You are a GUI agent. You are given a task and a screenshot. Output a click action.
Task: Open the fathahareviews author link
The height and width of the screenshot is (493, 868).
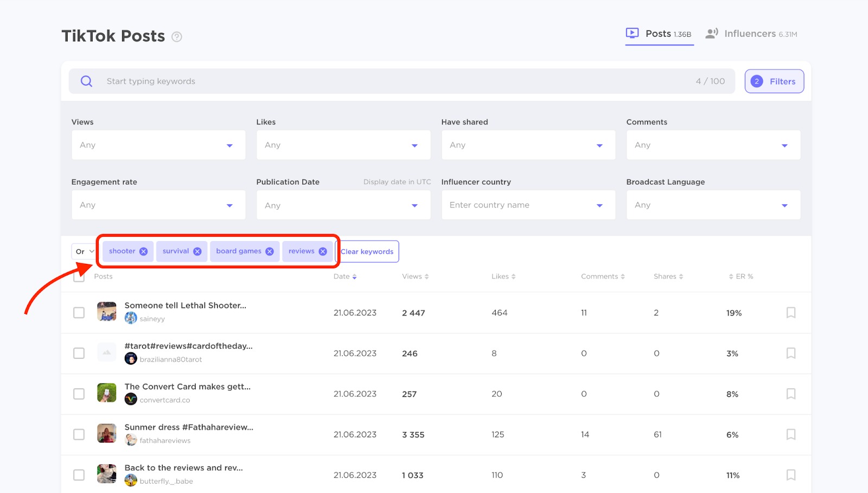tap(165, 441)
